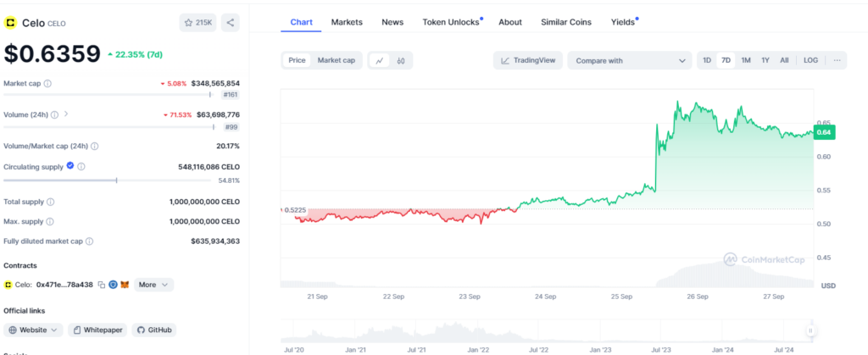Open the Yields tab

(625, 22)
